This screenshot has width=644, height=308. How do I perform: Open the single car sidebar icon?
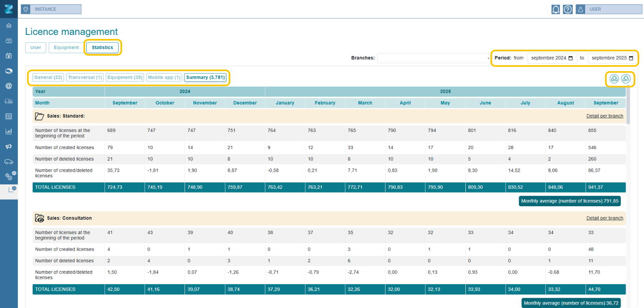tap(9, 162)
